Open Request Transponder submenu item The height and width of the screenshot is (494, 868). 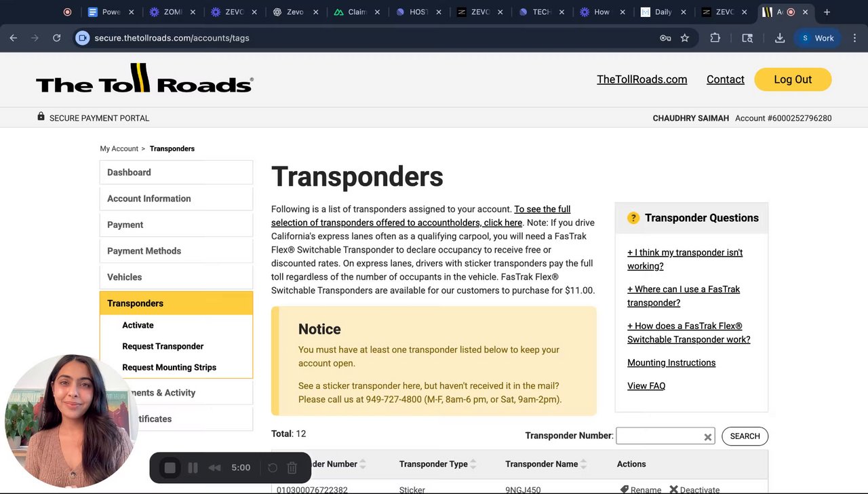(163, 346)
